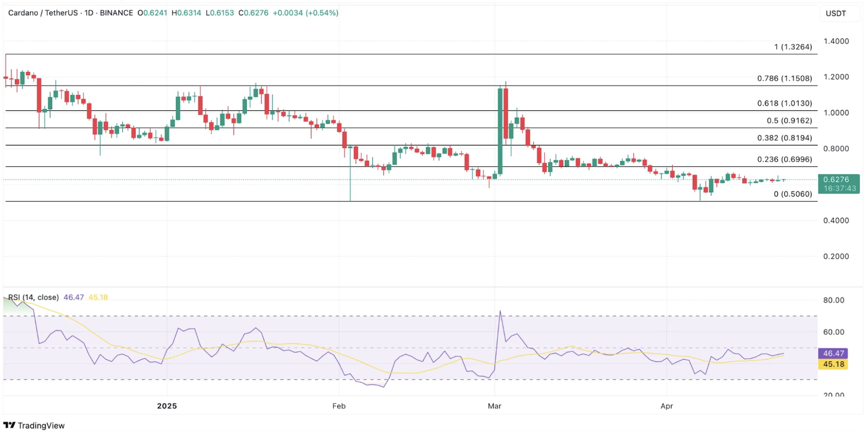The width and height of the screenshot is (868, 432).
Task: Click the RSI 60.00 axis label
Action: (x=834, y=332)
